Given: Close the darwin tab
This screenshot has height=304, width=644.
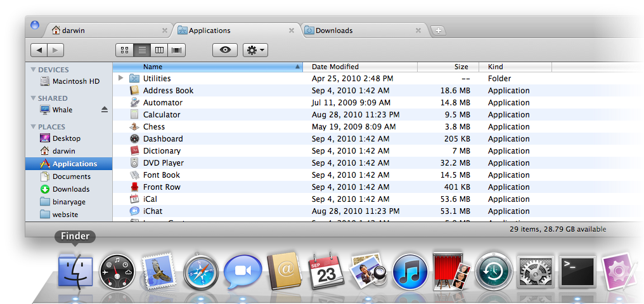Looking at the screenshot, I should pyautogui.click(x=165, y=30).
